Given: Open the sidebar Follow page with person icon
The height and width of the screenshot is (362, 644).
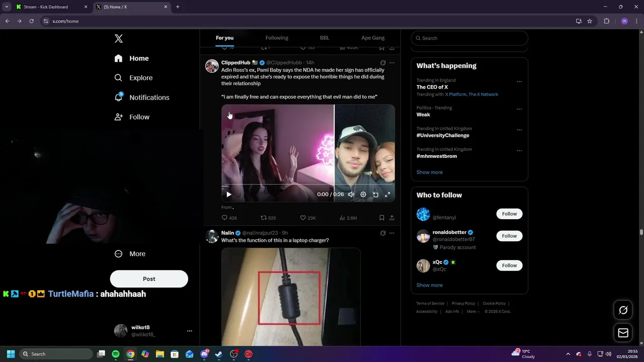Looking at the screenshot, I should [x=132, y=117].
